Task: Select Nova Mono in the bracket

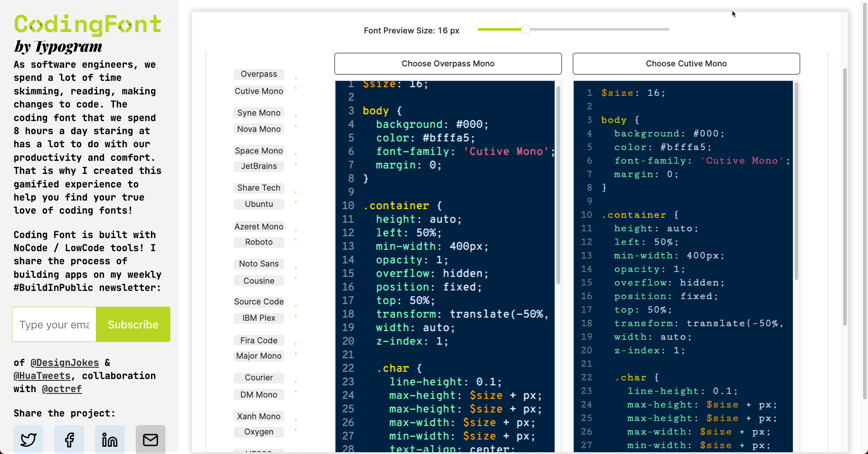Action: click(x=259, y=129)
